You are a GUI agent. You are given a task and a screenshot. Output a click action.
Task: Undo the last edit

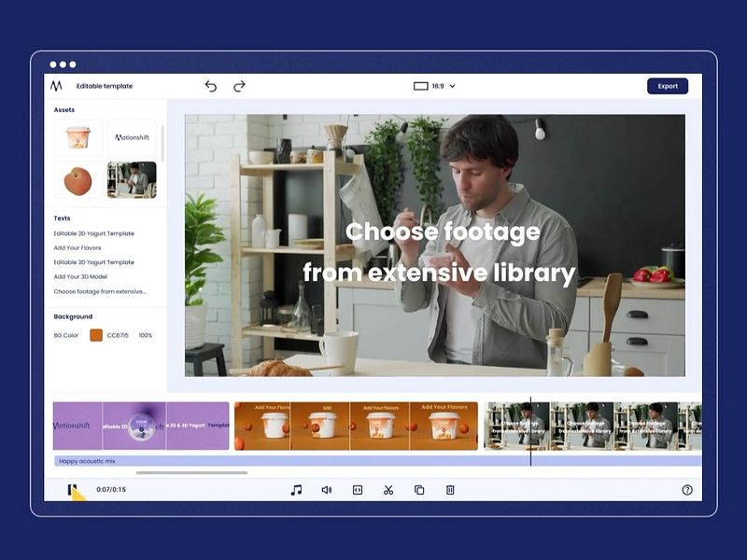click(x=211, y=86)
